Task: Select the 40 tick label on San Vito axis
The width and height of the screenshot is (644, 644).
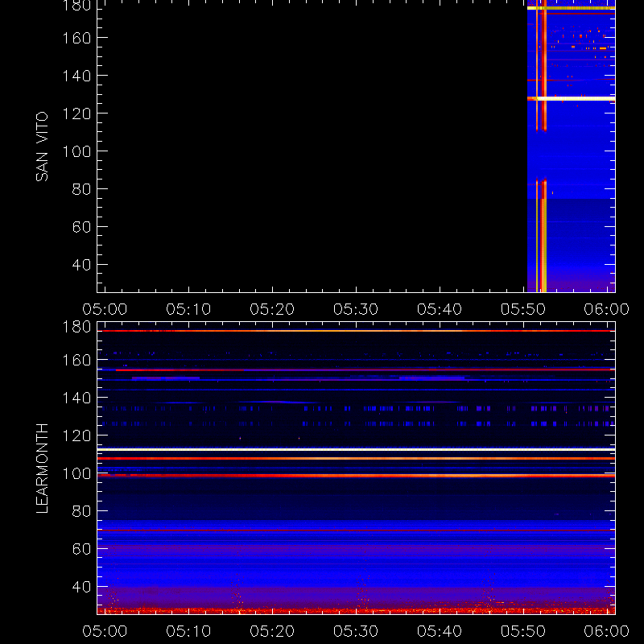Action: pyautogui.click(x=81, y=265)
